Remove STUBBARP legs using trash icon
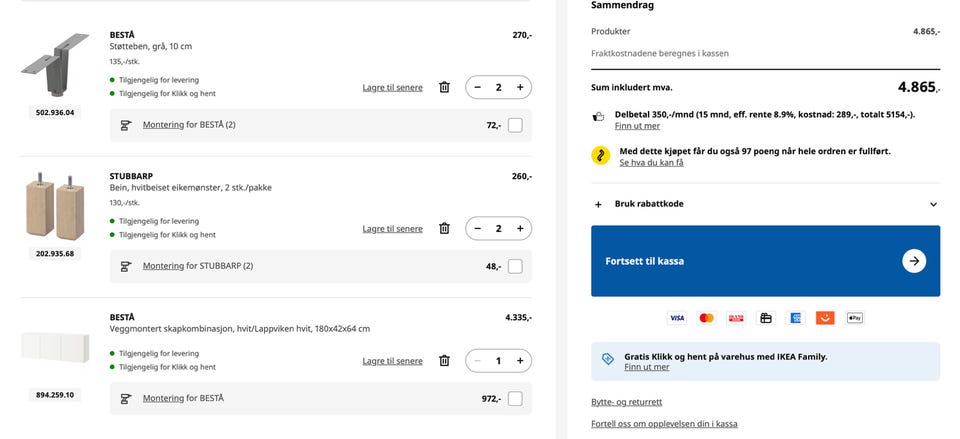This screenshot has width=960, height=439. [444, 228]
